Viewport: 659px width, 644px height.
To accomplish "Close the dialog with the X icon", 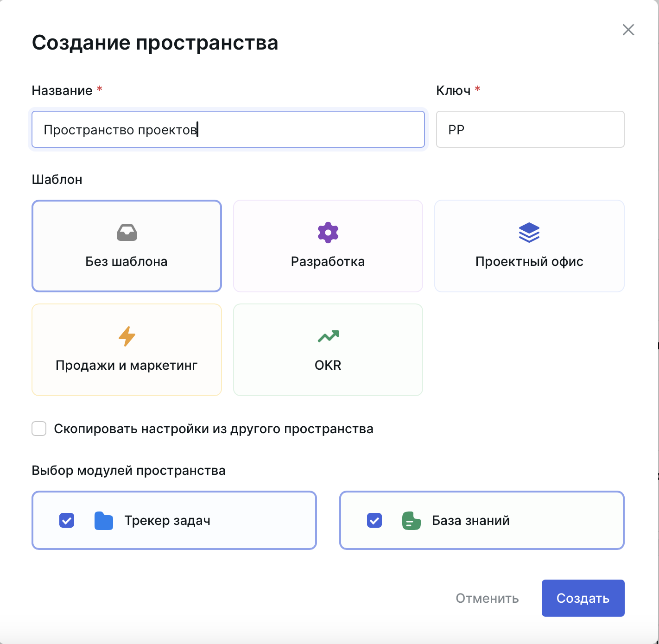I will [628, 30].
